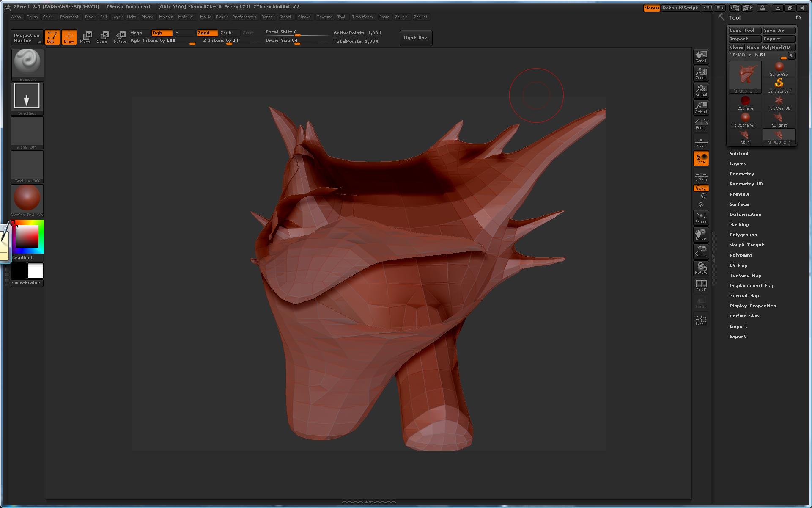Toggle PolyF polyframe display
The width and height of the screenshot is (812, 508).
(x=701, y=285)
